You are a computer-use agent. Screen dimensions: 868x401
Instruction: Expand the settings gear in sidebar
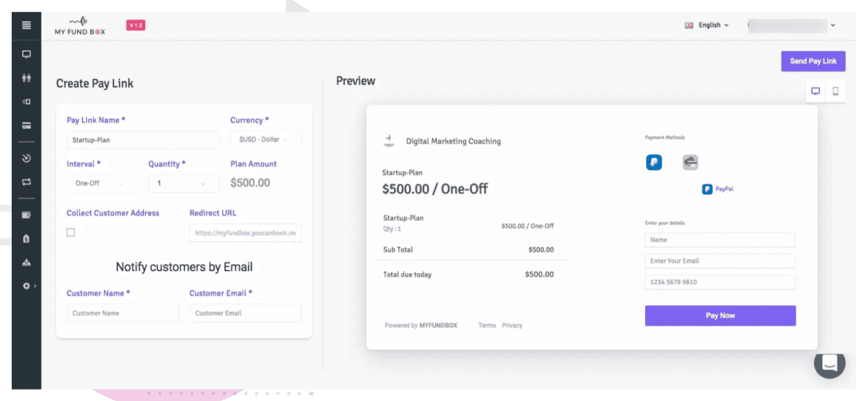click(27, 285)
